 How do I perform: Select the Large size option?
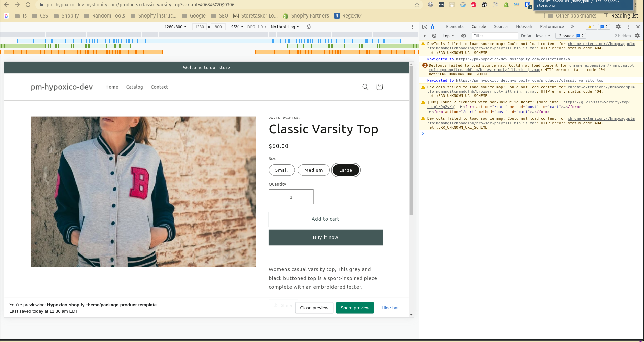345,170
